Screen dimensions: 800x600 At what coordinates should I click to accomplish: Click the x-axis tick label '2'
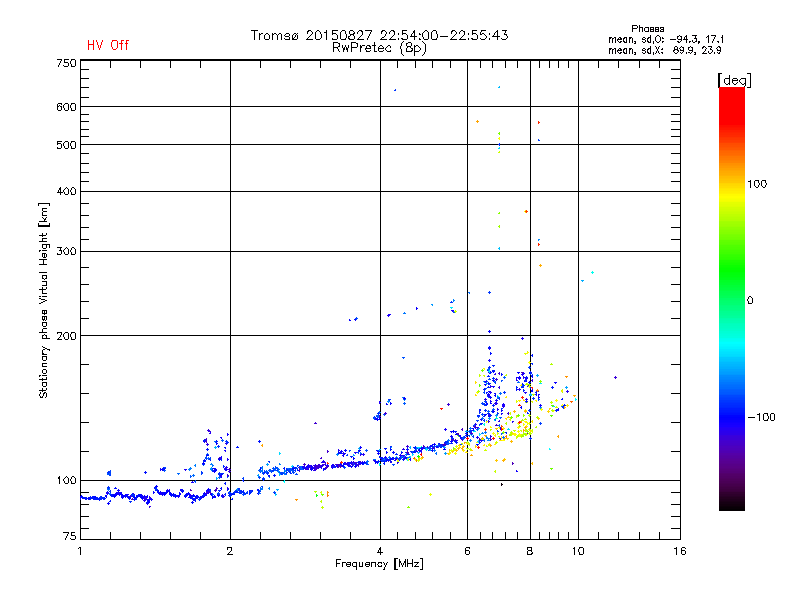230,551
